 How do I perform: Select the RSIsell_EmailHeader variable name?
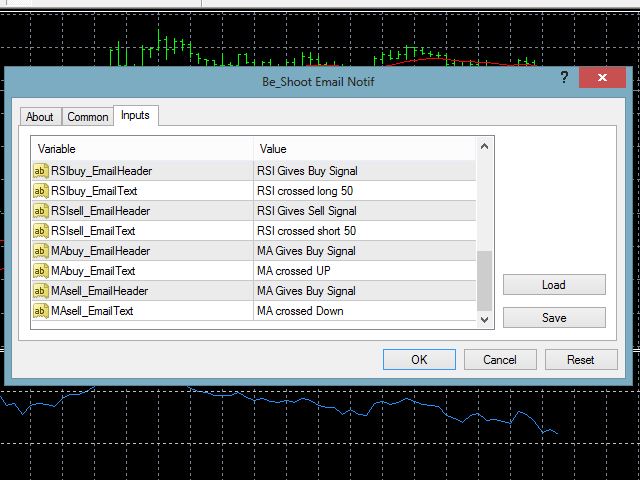click(100, 211)
